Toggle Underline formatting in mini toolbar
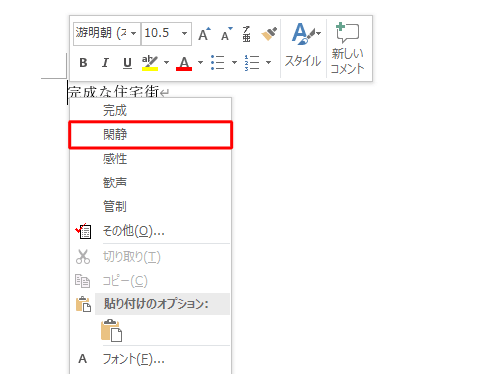The width and height of the screenshot is (500, 374). click(127, 63)
